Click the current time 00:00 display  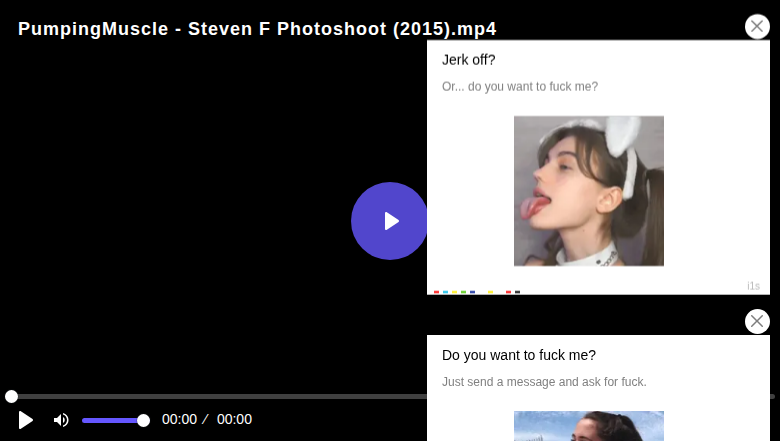[179, 420]
